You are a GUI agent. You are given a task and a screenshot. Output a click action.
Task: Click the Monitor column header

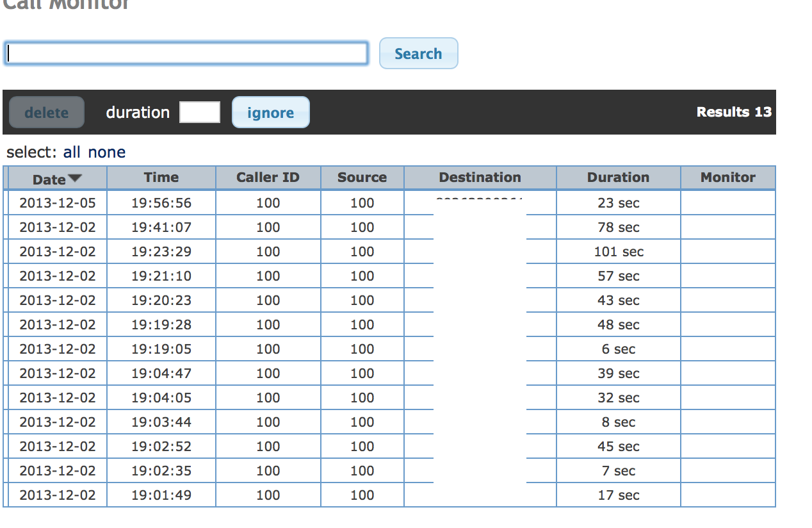click(x=727, y=177)
